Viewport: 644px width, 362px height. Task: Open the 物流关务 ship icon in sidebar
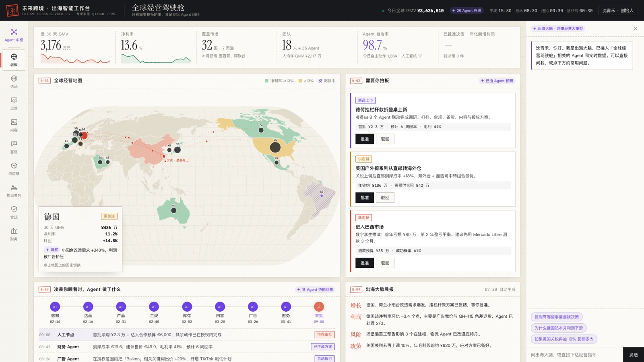(x=14, y=190)
